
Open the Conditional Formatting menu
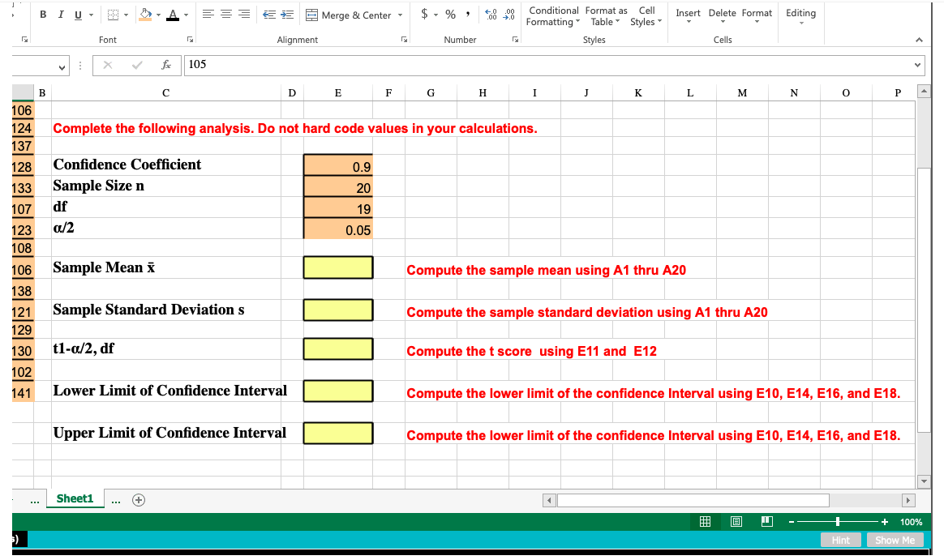pyautogui.click(x=553, y=16)
